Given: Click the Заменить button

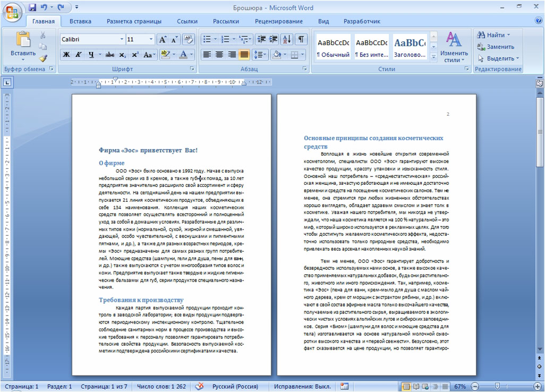Looking at the screenshot, I should pyautogui.click(x=496, y=47).
